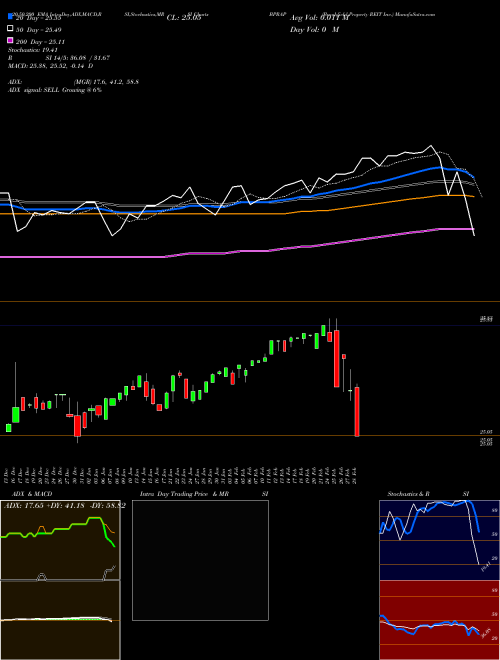The height and width of the screenshot is (660, 500).
Task: Click the empty Intra Day Trading Price panel
Action: click(x=200, y=560)
